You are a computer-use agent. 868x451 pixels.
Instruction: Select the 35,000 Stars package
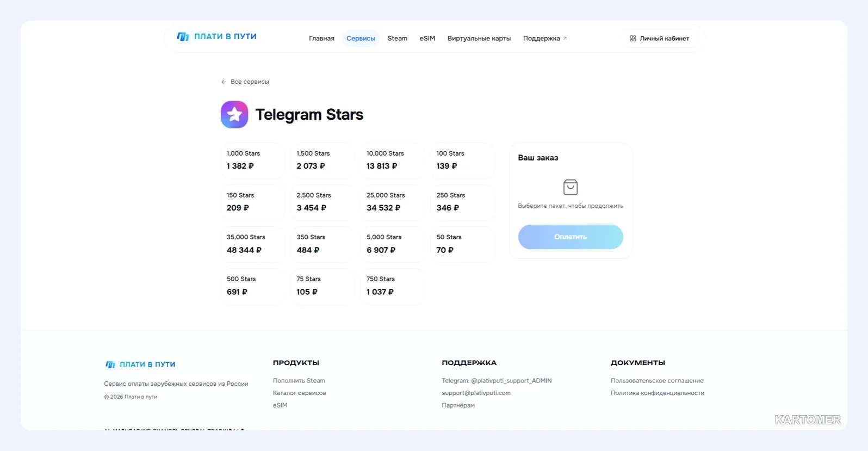click(252, 244)
